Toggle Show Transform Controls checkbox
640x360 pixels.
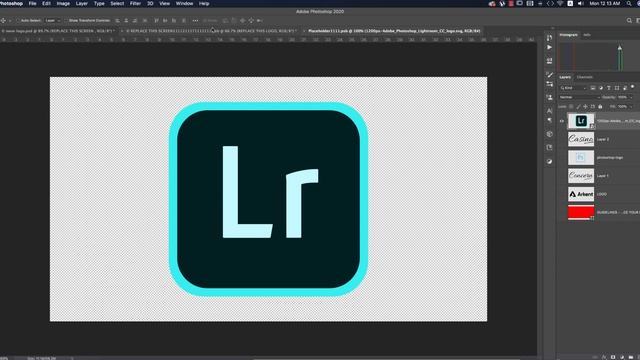66,20
